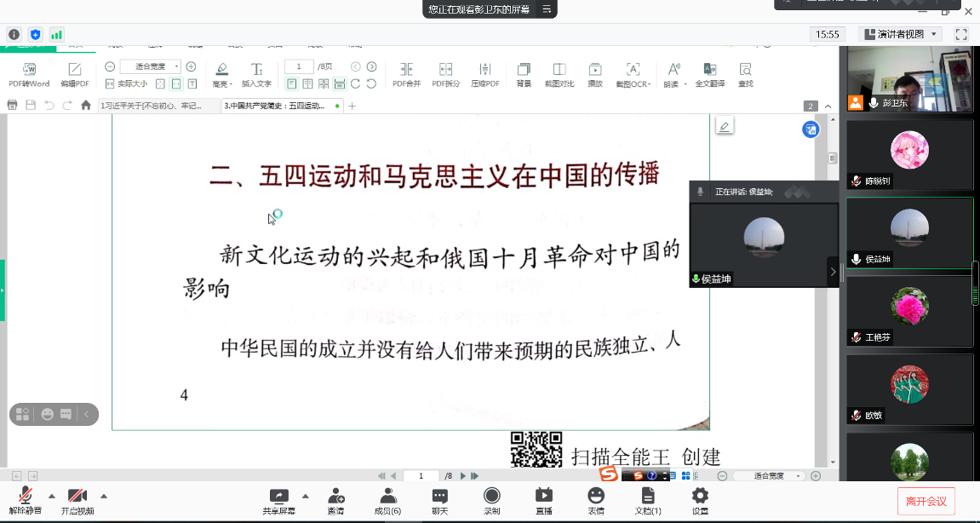Open the 全文翻译 translation tool
This screenshot has height=523, width=980.
click(x=709, y=75)
